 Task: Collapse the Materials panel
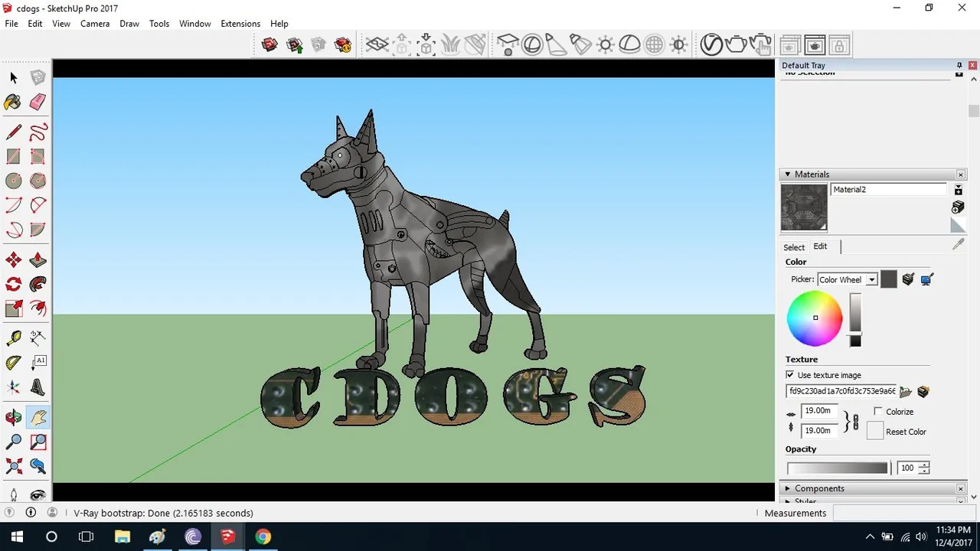(786, 174)
